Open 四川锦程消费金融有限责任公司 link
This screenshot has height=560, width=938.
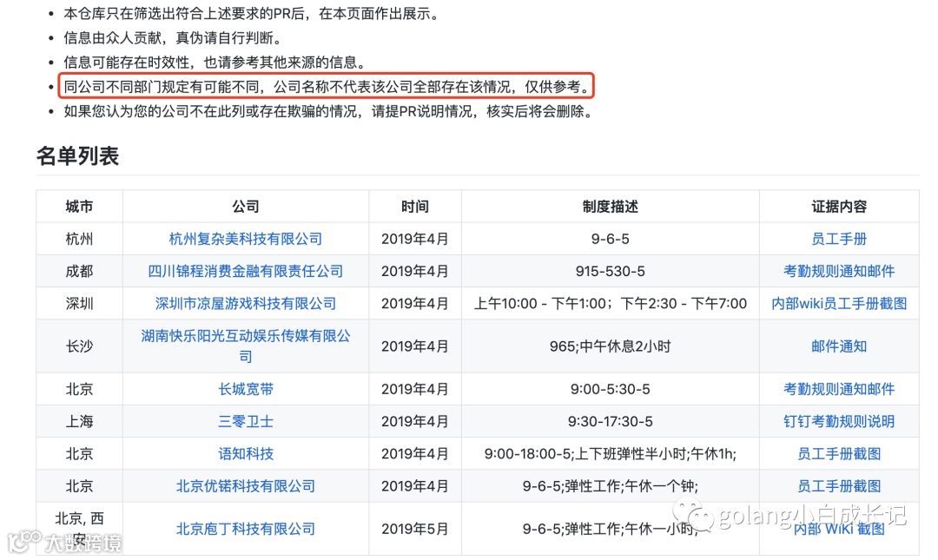coord(245,272)
